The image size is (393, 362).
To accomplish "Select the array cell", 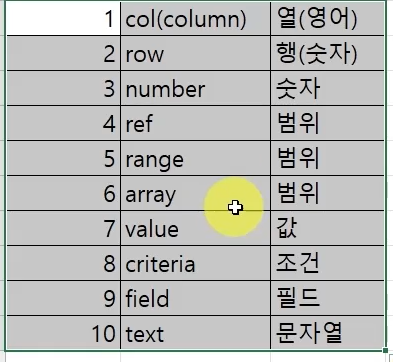I will [195, 193].
